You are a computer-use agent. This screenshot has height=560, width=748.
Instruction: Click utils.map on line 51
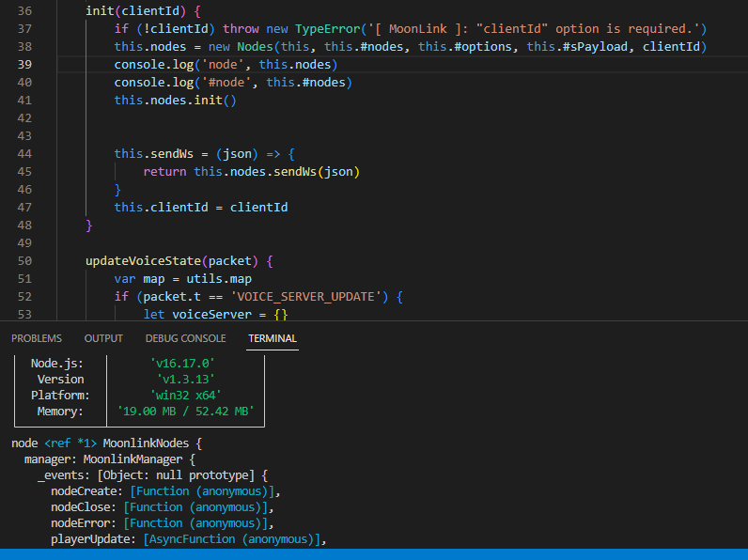tap(219, 279)
